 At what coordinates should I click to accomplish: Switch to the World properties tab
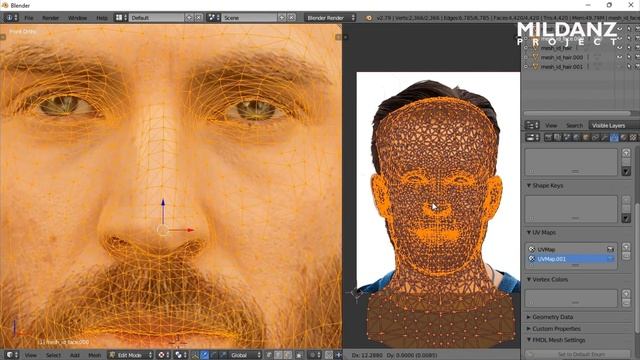(x=576, y=138)
